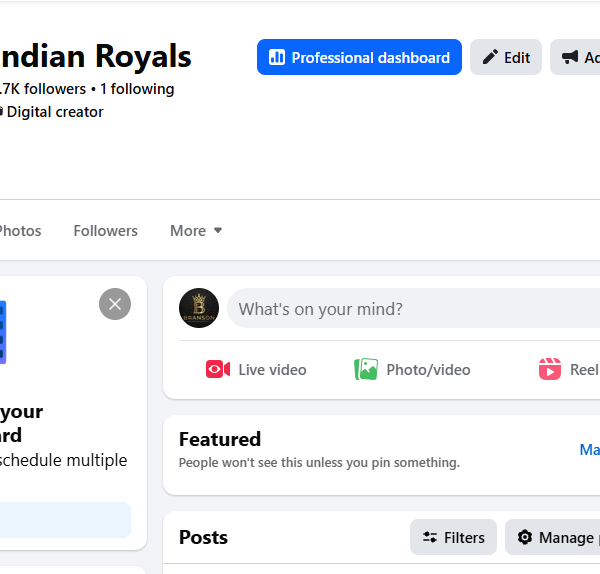Click the red Live video camera icon
The height and width of the screenshot is (574, 600).
point(218,369)
